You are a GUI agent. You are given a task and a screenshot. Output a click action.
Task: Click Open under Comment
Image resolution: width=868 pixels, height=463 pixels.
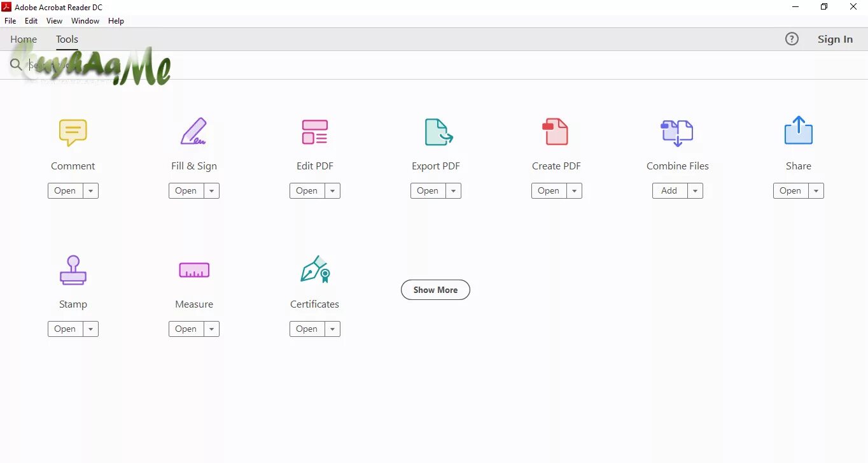(x=65, y=191)
